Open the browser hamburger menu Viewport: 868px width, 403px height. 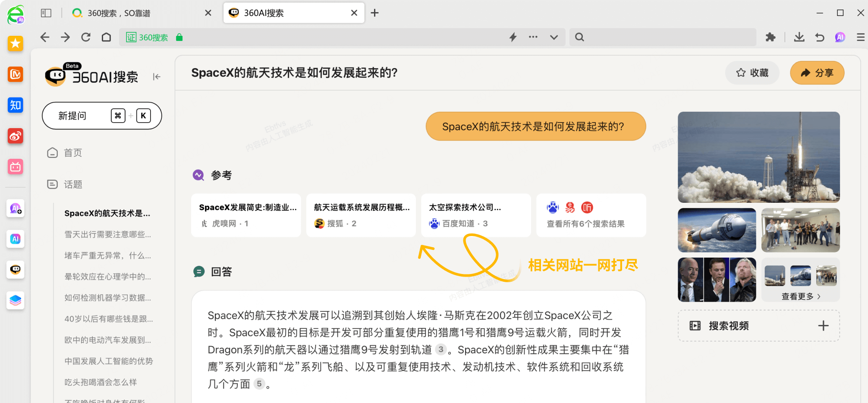point(861,37)
